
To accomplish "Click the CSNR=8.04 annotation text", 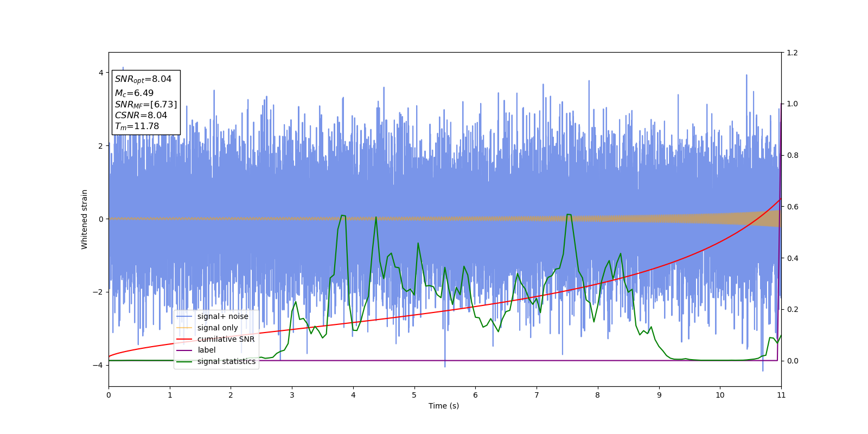I will click(141, 116).
